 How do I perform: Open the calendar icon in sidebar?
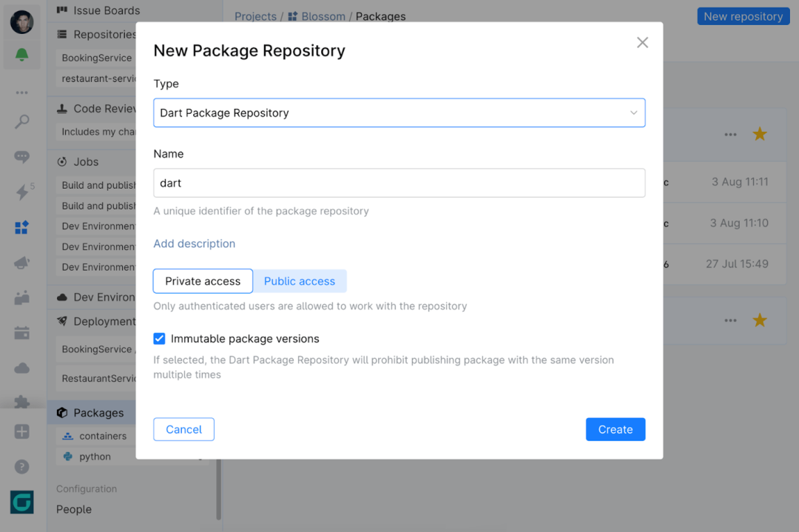point(21,333)
